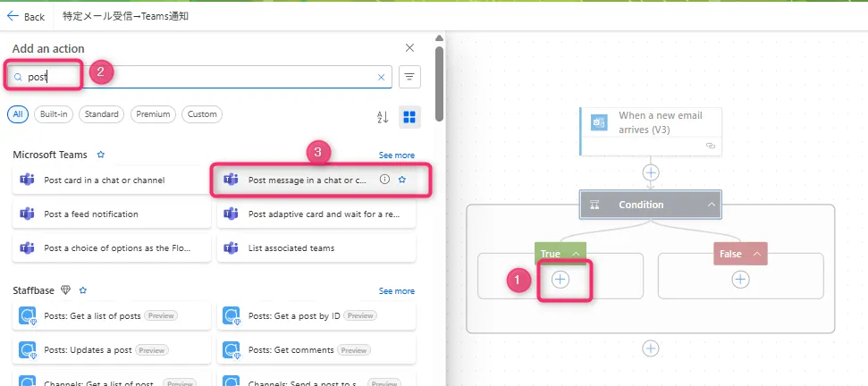
Task: Click the filter icon beside search box
Action: [x=409, y=77]
